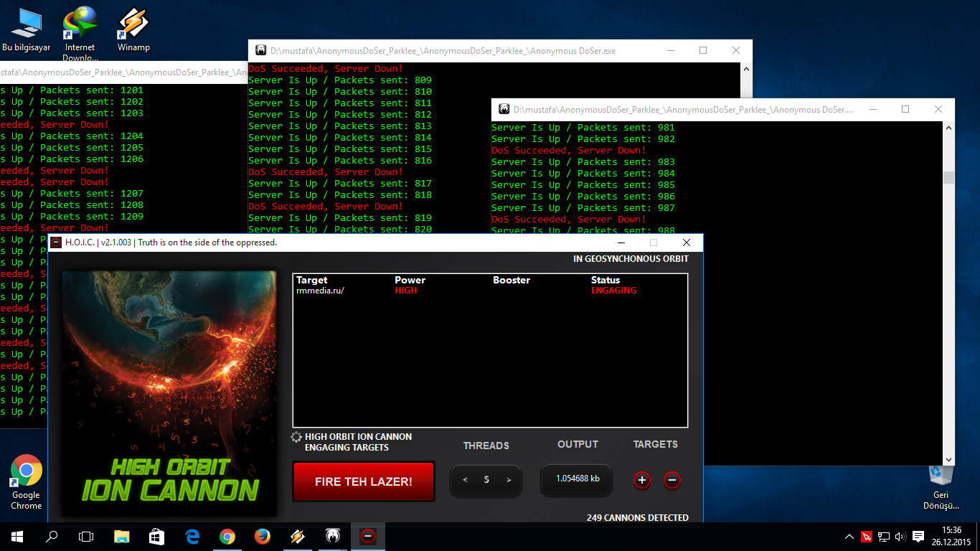980x551 pixels.
Task: Click the scrollbar thumb in right DoSer console
Action: [948, 177]
